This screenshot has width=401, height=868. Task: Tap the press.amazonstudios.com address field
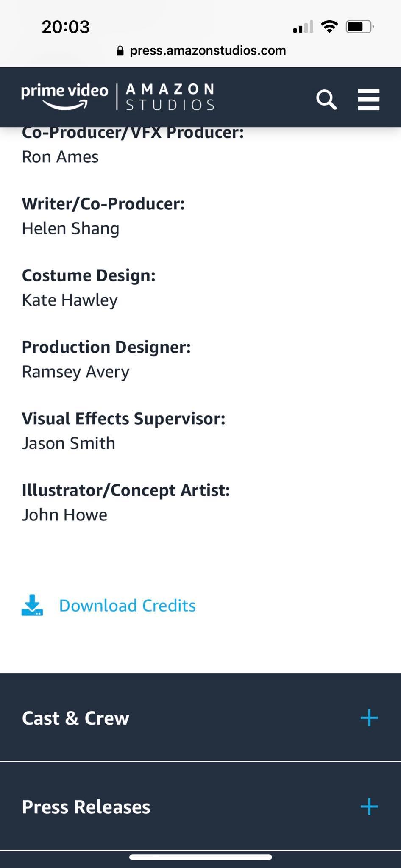coord(207,50)
